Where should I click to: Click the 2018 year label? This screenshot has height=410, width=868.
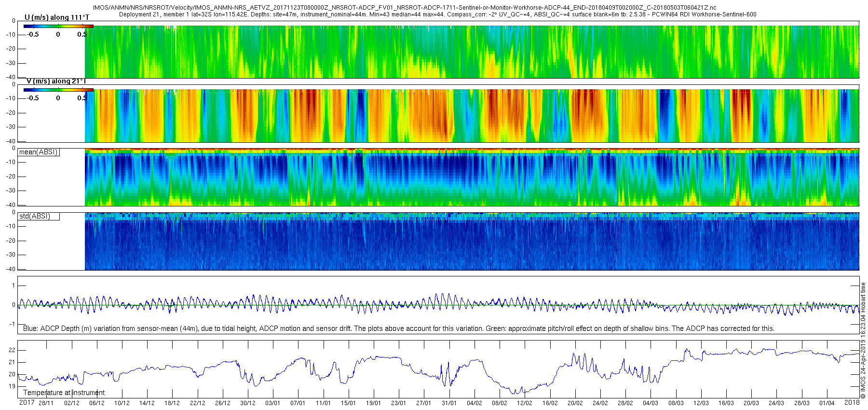tap(852, 403)
